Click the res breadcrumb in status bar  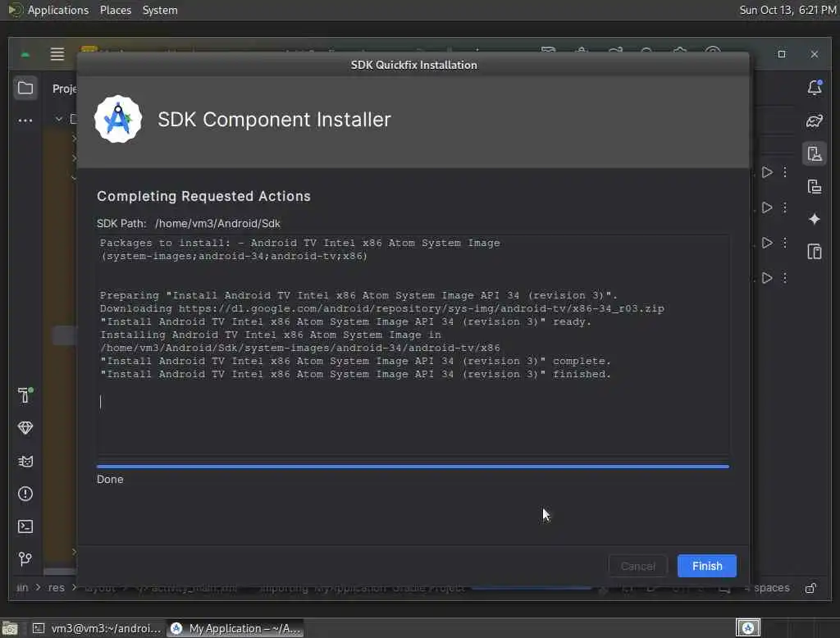tap(57, 588)
